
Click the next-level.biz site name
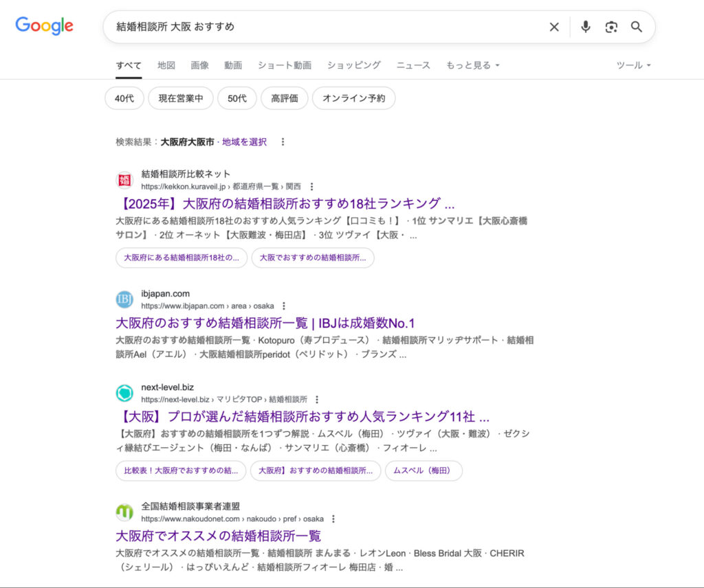pyautogui.click(x=168, y=387)
